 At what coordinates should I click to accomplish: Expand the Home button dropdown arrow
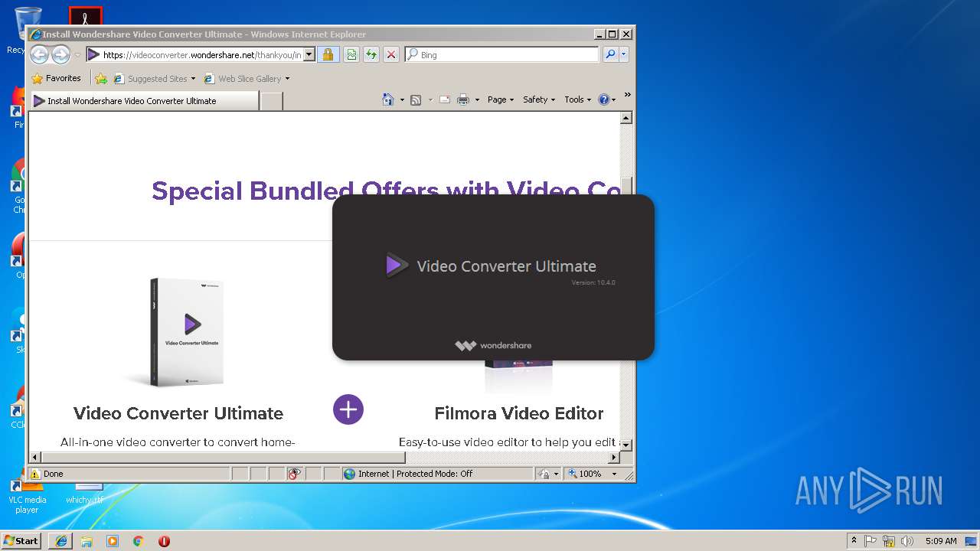click(402, 99)
